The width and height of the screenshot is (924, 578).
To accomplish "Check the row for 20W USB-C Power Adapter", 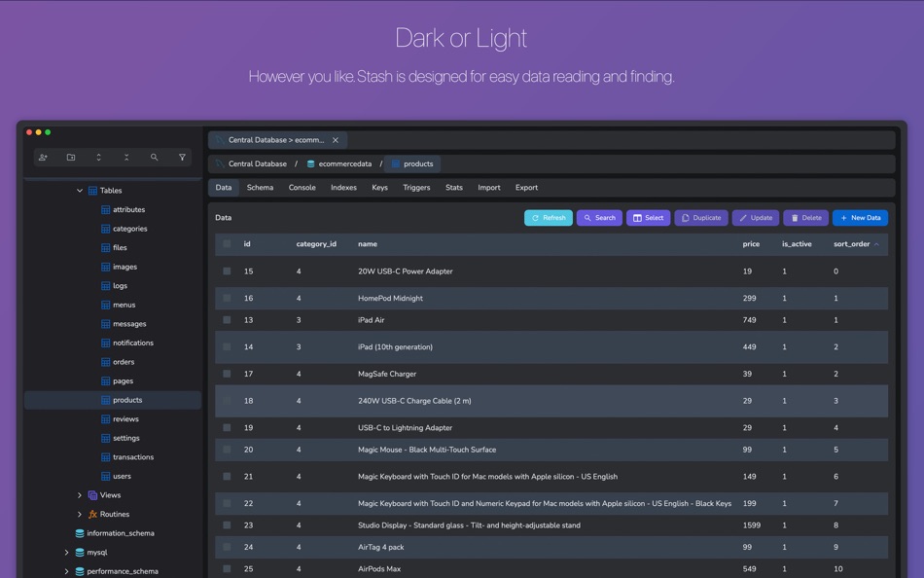I will pos(227,271).
